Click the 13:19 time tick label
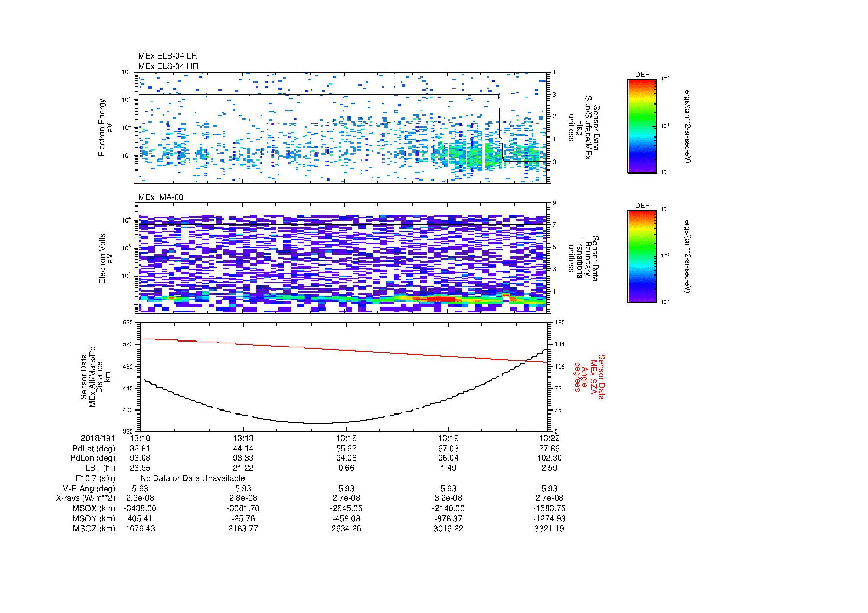Viewport: 868px width, 613px height. [448, 438]
